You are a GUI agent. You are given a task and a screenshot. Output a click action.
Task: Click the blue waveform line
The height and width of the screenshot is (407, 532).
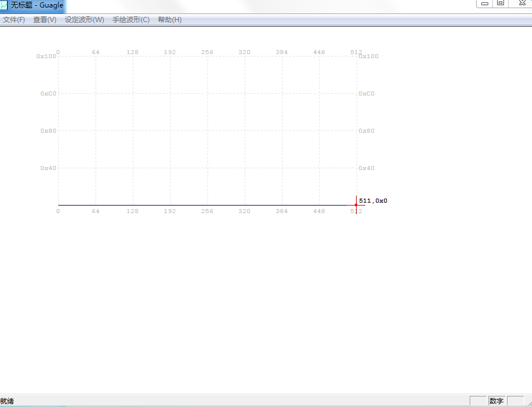202,205
